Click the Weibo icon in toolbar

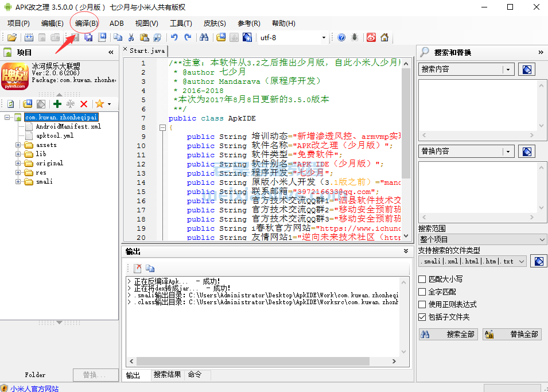(x=371, y=38)
